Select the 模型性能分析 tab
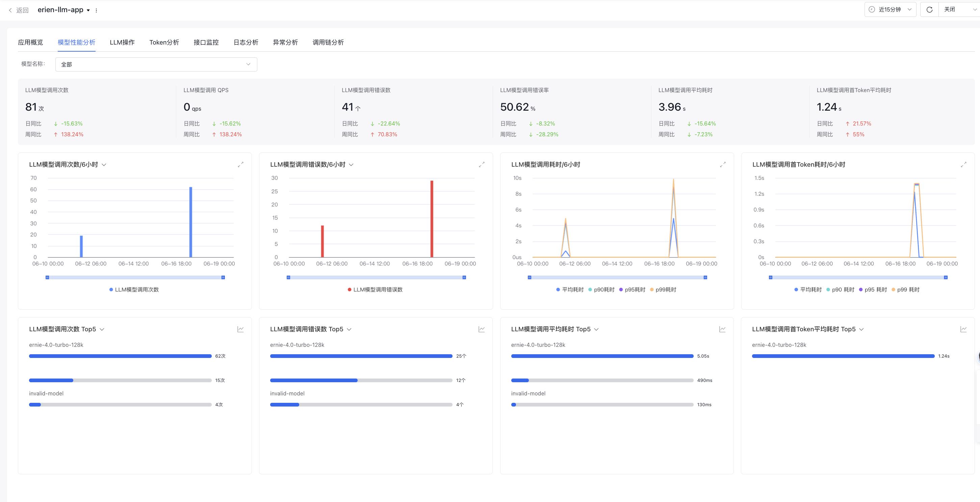 click(x=76, y=42)
